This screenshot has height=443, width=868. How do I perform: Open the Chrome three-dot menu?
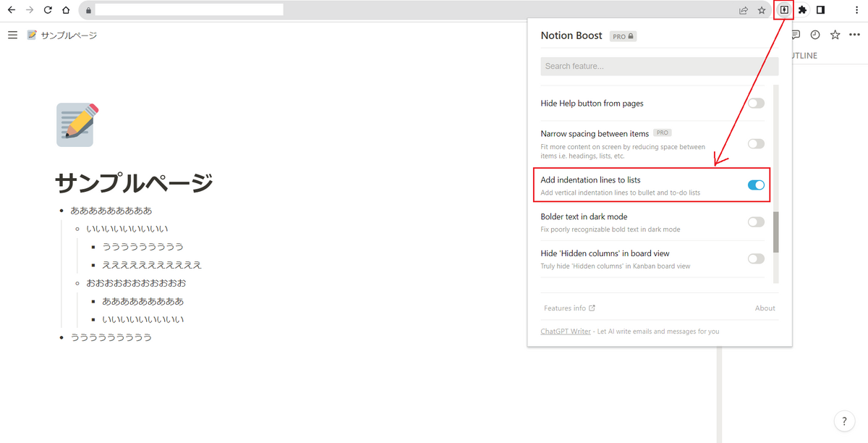pyautogui.click(x=856, y=10)
